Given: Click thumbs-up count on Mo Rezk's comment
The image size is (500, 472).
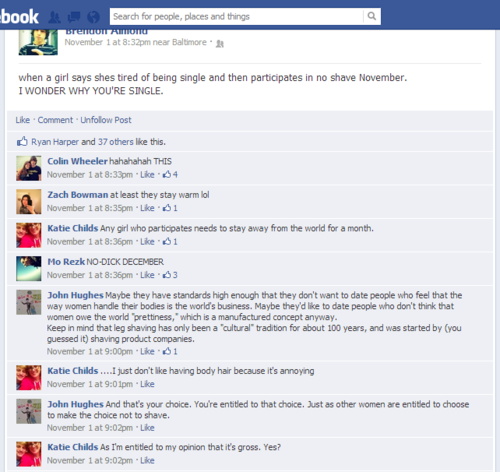Looking at the screenshot, I should click(170, 275).
